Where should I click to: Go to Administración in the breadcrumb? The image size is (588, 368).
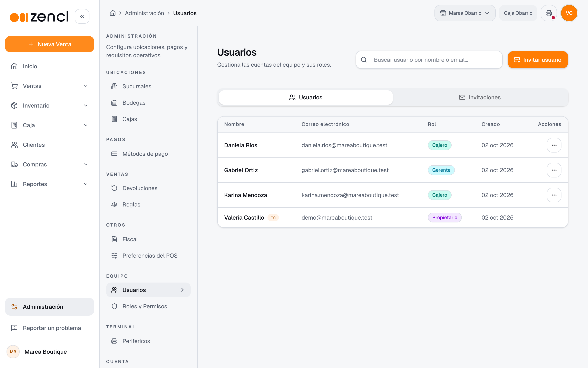click(x=144, y=13)
